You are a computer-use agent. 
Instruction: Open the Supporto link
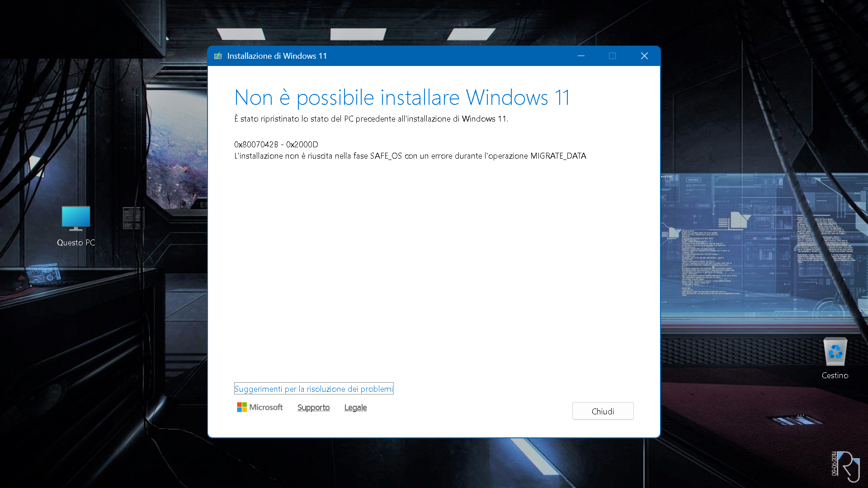313,407
